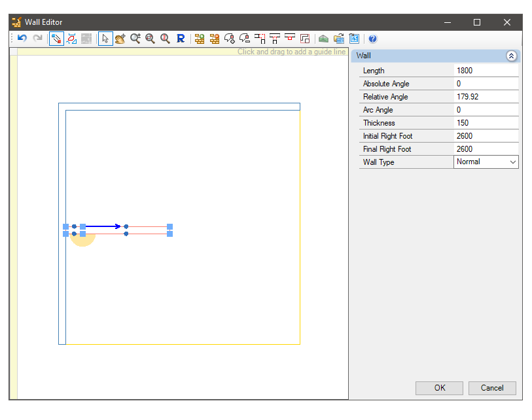
Task: Click the OK button
Action: pyautogui.click(x=439, y=388)
